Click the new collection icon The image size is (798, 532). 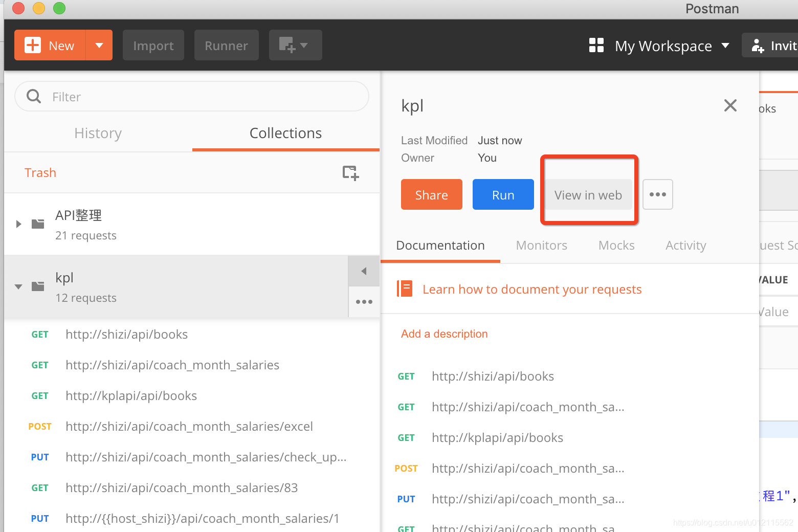(351, 173)
